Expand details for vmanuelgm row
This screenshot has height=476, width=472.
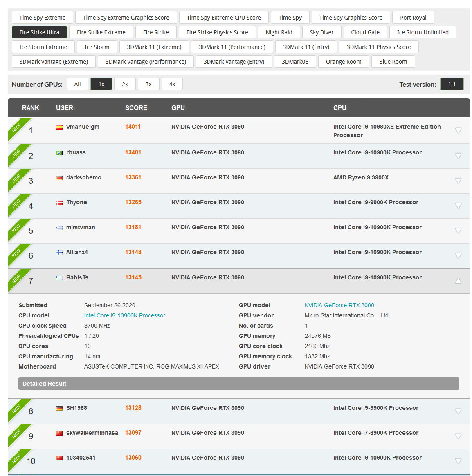[x=458, y=130]
